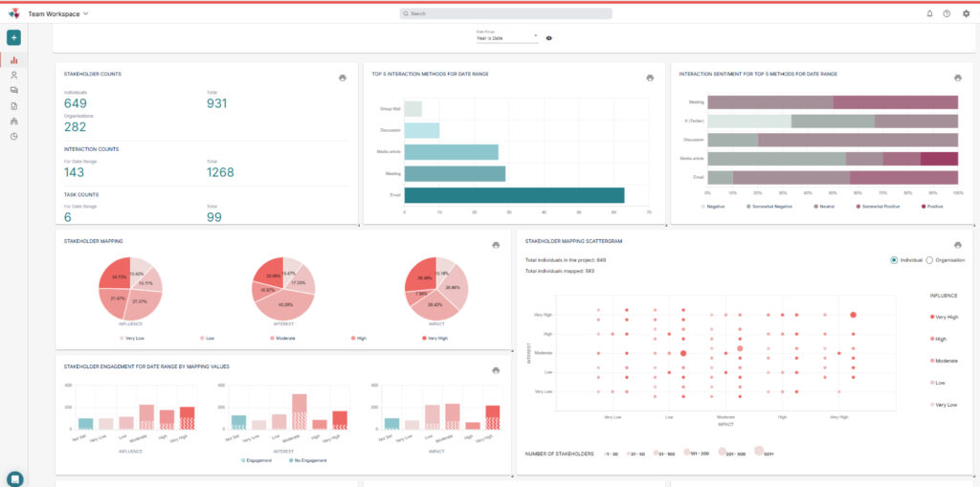Toggle Neutral sentiment legend item
This screenshot has width=980, height=487.
pyautogui.click(x=825, y=207)
